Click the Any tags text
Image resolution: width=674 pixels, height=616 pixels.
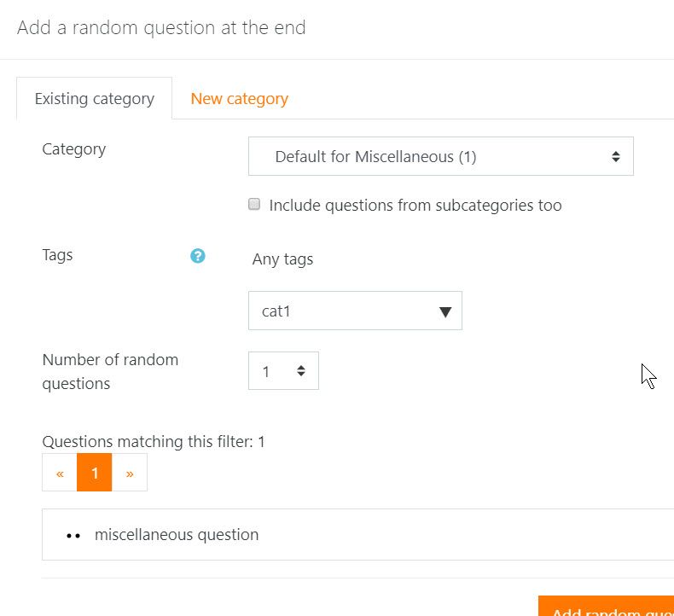[282, 259]
